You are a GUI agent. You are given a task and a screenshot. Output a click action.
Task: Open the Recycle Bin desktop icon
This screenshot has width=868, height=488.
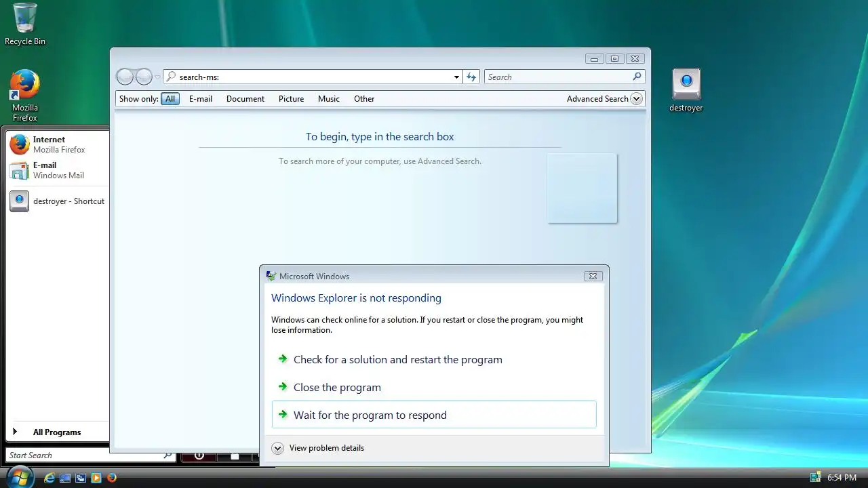click(25, 24)
